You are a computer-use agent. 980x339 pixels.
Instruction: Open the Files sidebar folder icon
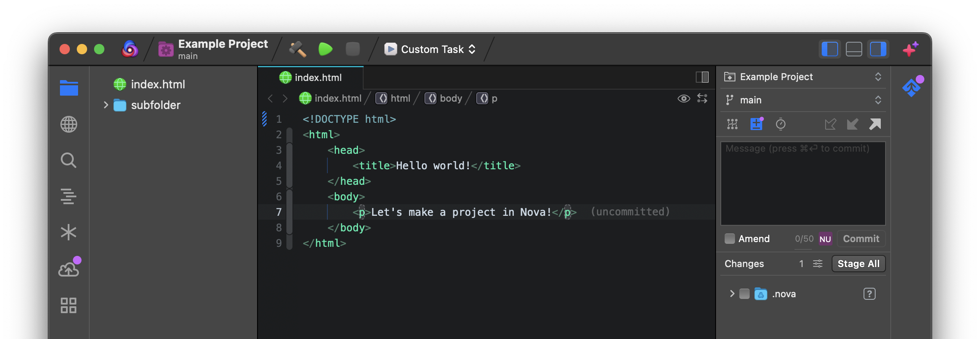pyautogui.click(x=69, y=88)
